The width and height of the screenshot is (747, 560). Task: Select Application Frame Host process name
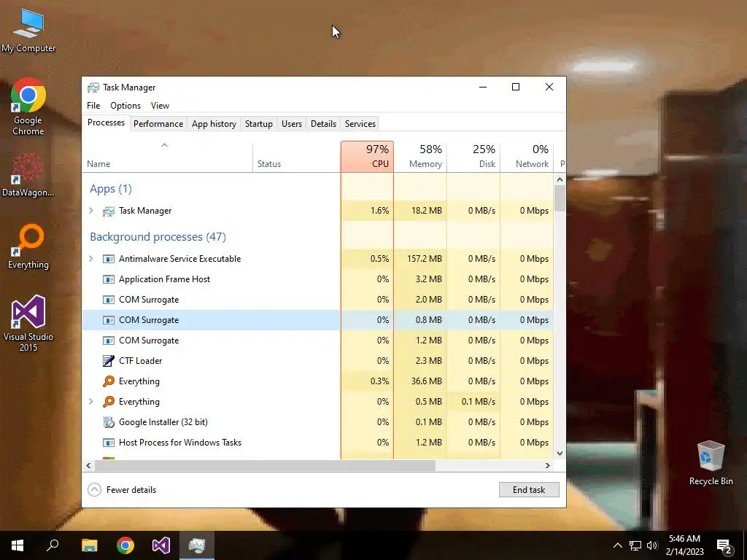(164, 279)
